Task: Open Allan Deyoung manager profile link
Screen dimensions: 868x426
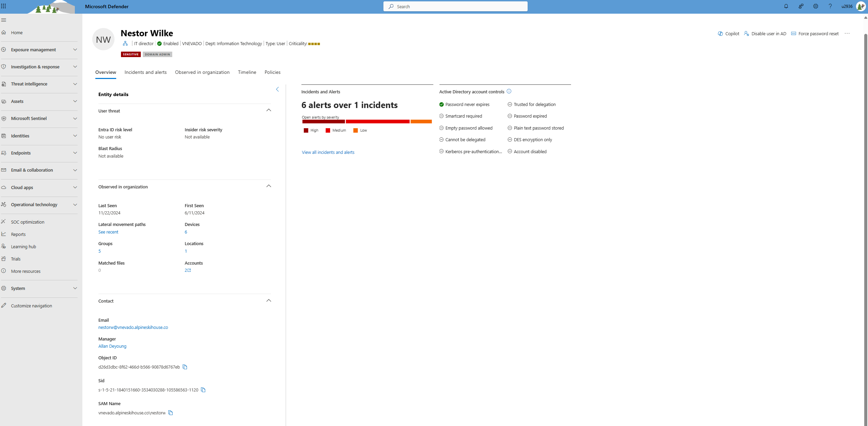Action: [112, 346]
